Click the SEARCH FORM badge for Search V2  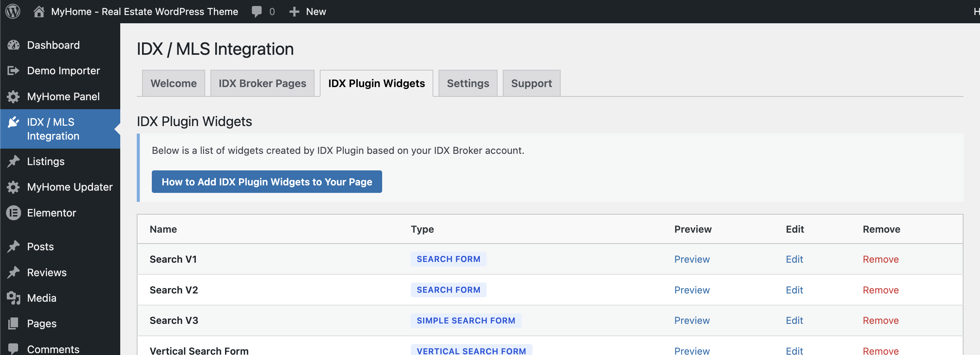click(x=448, y=290)
